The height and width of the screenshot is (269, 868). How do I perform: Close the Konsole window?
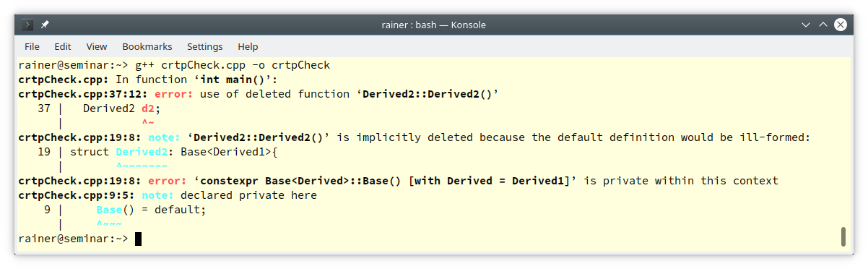tap(841, 25)
